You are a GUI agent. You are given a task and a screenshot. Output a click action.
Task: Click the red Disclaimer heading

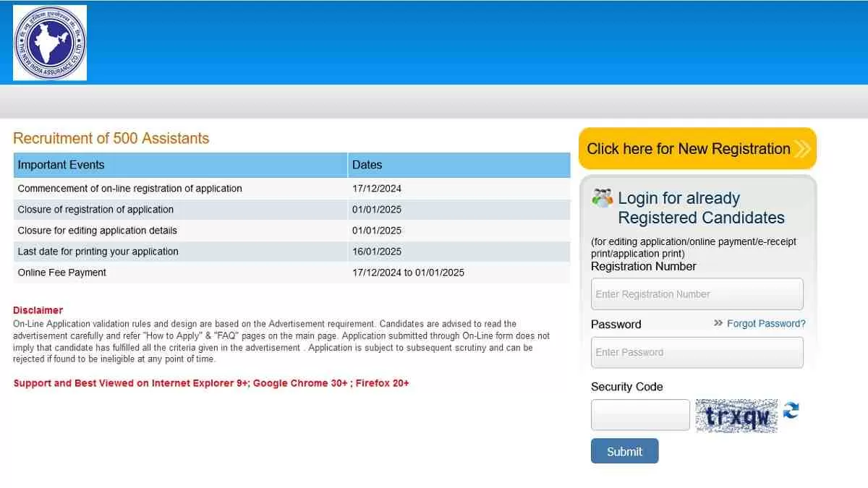37,309
